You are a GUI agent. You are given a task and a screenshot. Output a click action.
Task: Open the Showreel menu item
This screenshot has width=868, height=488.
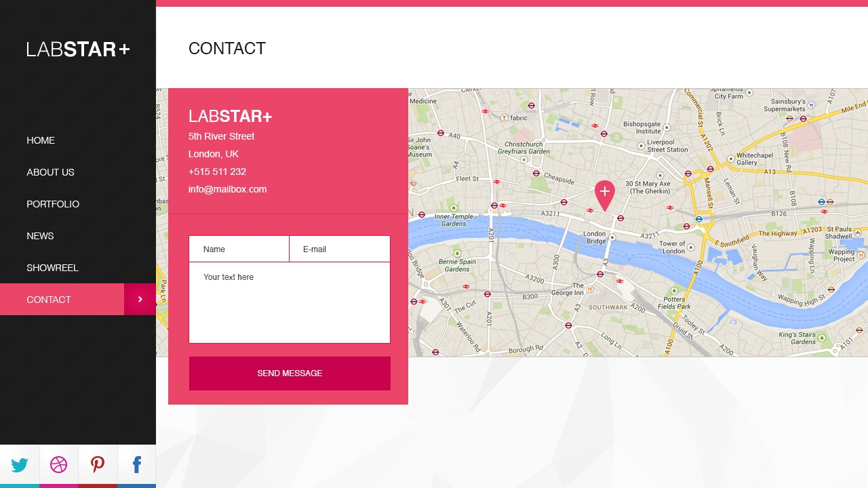(x=52, y=268)
